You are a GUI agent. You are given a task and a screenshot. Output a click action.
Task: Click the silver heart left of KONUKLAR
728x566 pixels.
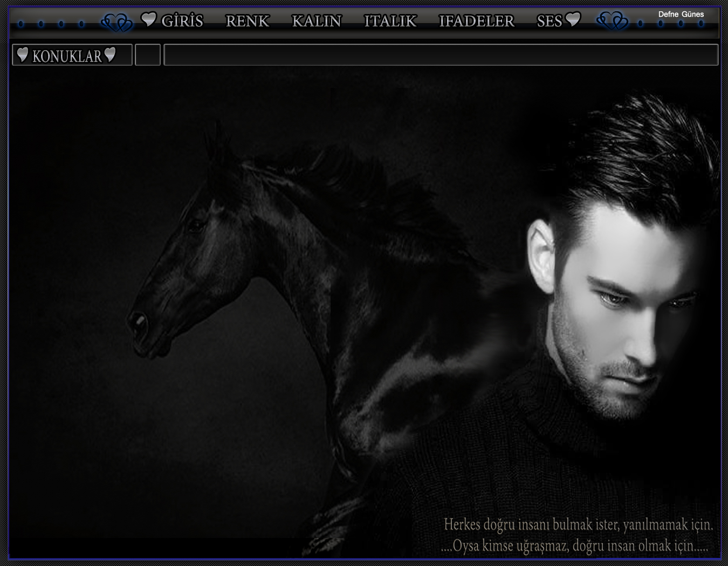click(23, 54)
